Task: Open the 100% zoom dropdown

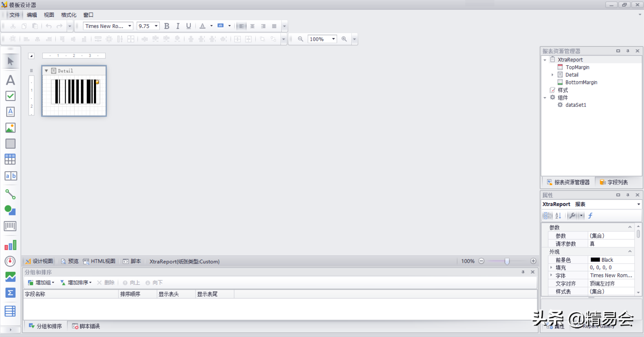Action: [333, 39]
